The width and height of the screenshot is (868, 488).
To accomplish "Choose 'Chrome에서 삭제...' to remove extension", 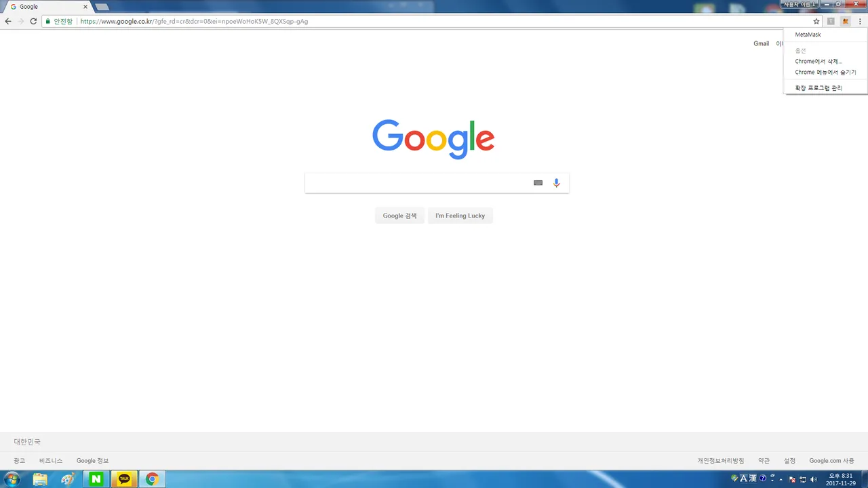I will pos(825,62).
